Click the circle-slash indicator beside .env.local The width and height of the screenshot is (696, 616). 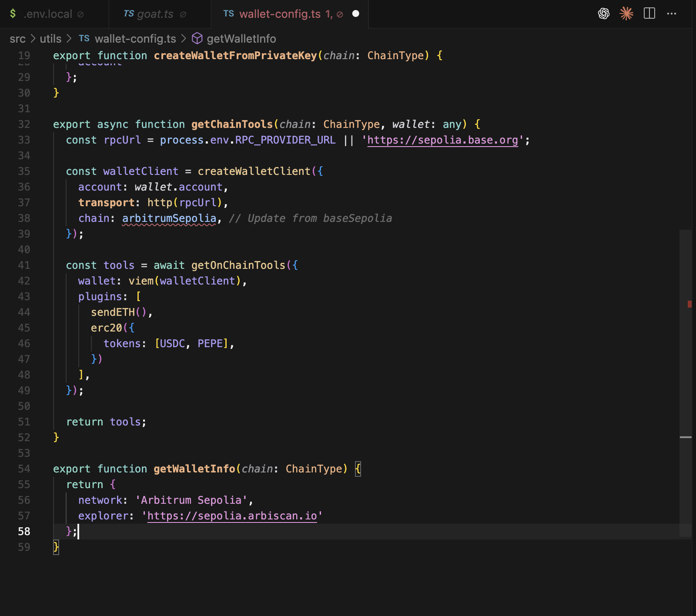point(80,13)
